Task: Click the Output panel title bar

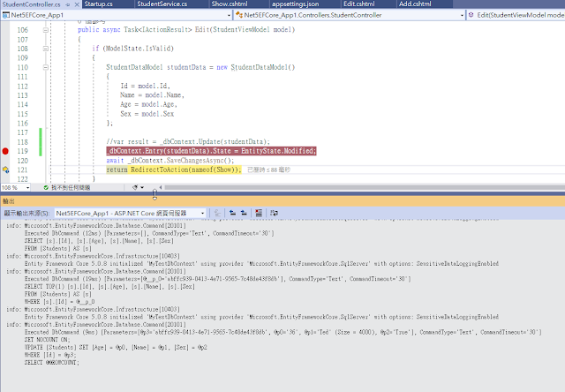Action: (x=282, y=201)
